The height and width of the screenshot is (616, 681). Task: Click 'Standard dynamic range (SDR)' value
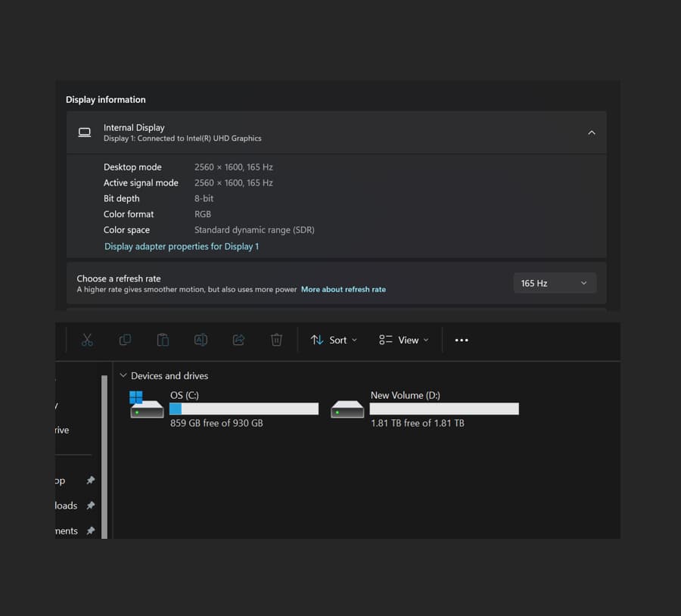tap(254, 230)
